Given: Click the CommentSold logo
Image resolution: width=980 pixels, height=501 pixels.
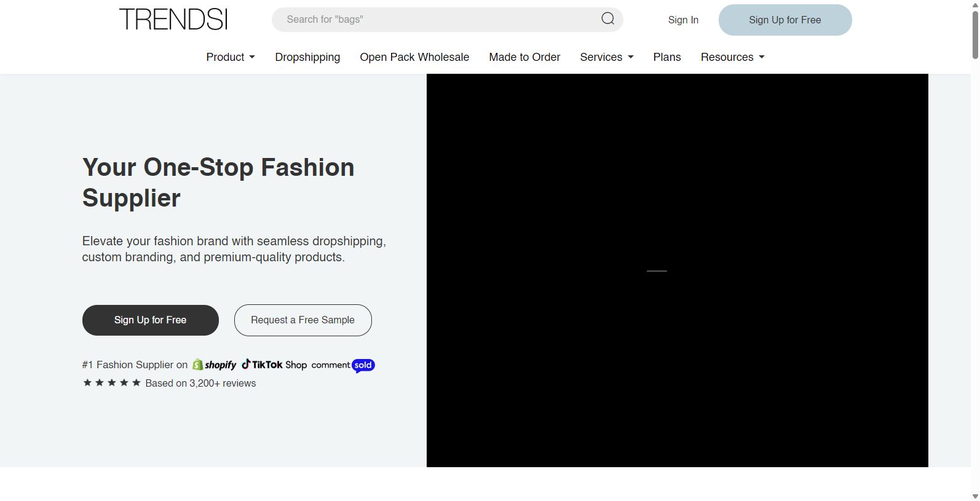Looking at the screenshot, I should click(343, 365).
